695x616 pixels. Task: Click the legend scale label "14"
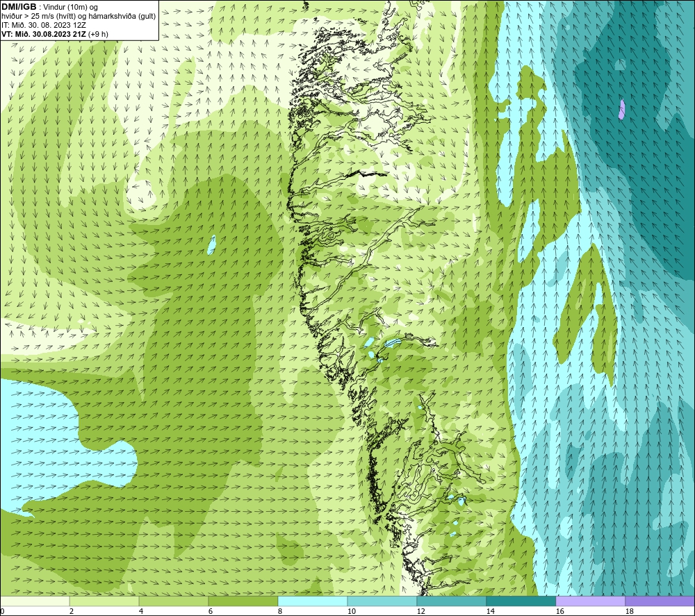pos(490,612)
